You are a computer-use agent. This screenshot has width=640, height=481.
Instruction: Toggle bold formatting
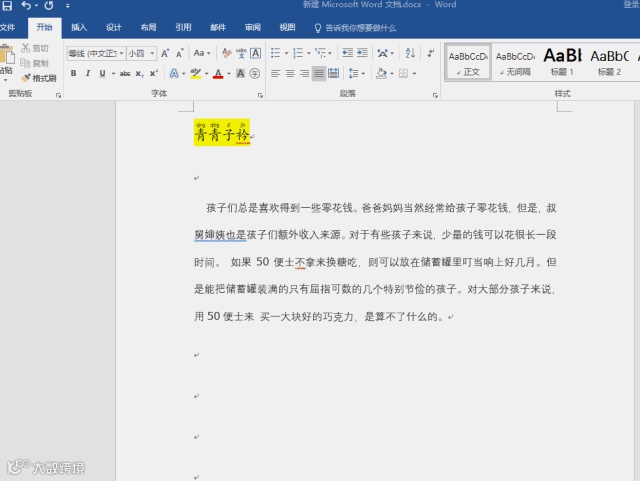tap(73, 73)
